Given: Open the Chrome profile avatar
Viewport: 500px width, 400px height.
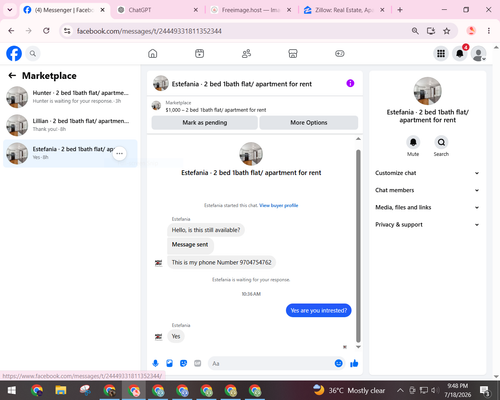Looking at the screenshot, I should pos(471,31).
